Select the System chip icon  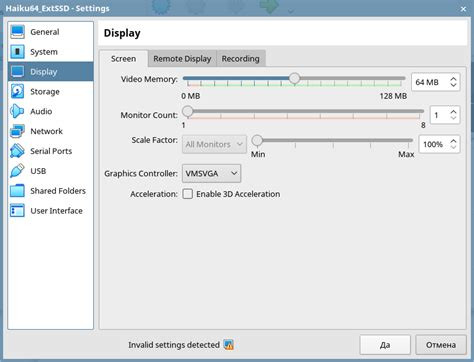coord(17,52)
